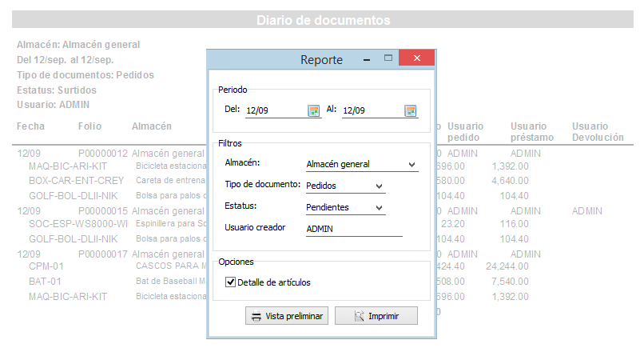
Task: Select folio P00000015 in the report
Action: [103, 210]
